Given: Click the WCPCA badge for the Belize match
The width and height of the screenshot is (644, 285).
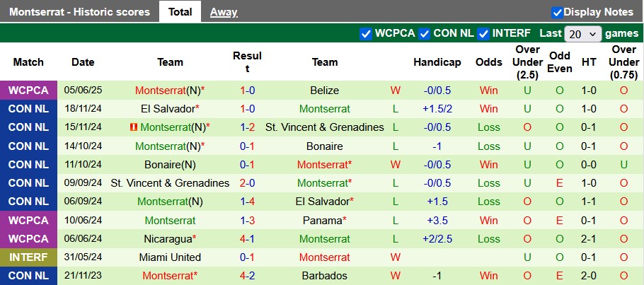Looking at the screenshot, I should [28, 91].
